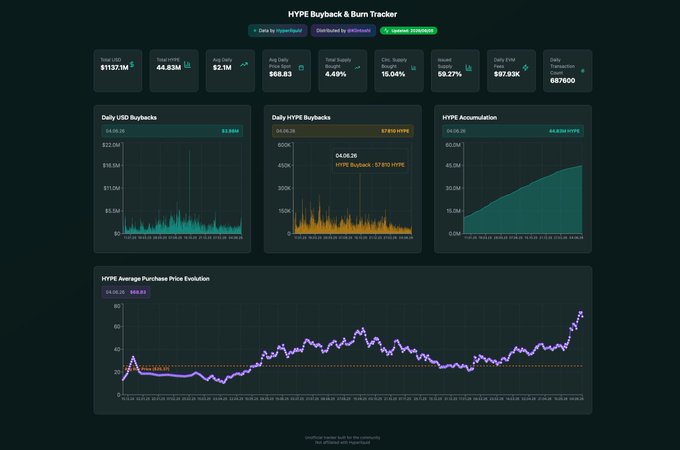Screen dimensions: 680x450
Task: Click the dollar icon on Total USD card
Action: tap(132, 65)
